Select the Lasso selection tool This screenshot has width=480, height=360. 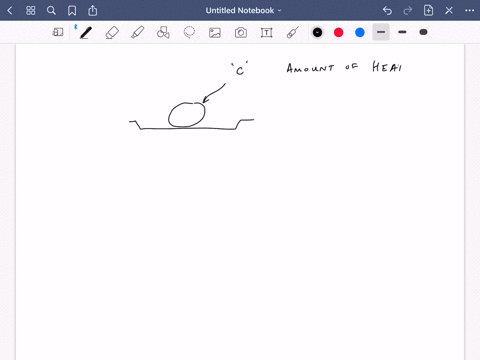tap(189, 32)
